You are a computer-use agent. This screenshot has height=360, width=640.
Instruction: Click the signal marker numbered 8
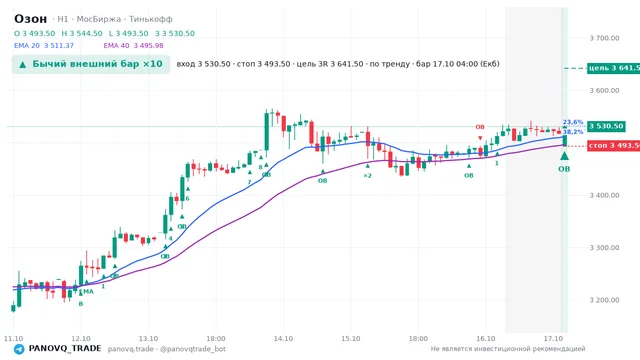tap(260, 167)
